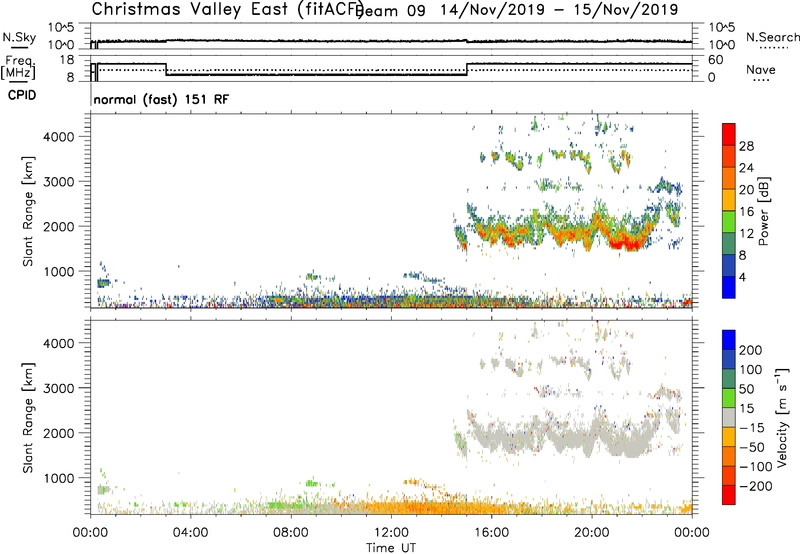Click the "Time UT" axis title
The height and width of the screenshot is (554, 800).
click(x=391, y=548)
